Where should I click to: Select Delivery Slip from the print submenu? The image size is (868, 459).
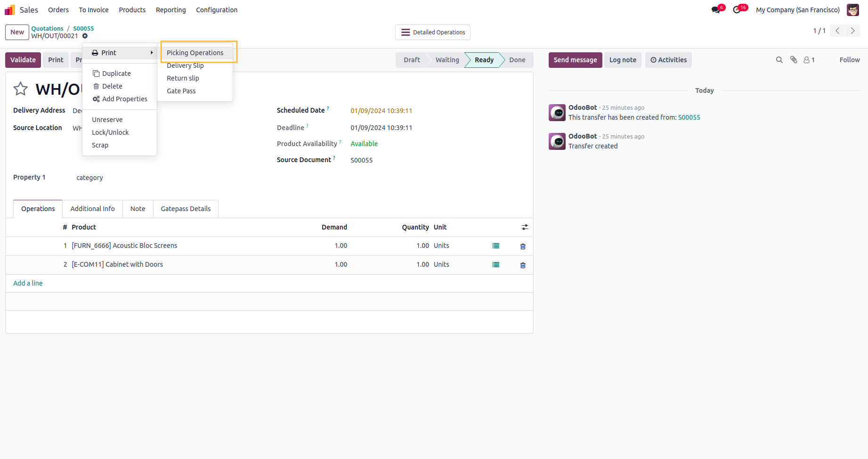[x=185, y=66]
